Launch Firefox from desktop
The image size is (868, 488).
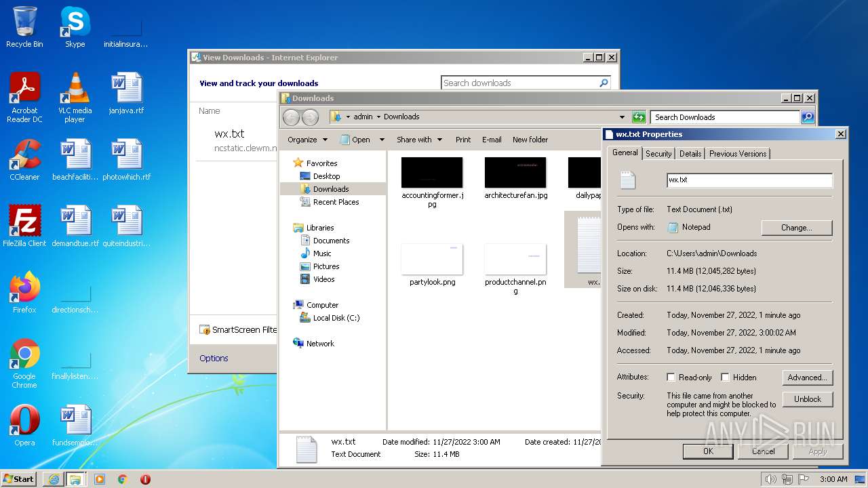[24, 293]
